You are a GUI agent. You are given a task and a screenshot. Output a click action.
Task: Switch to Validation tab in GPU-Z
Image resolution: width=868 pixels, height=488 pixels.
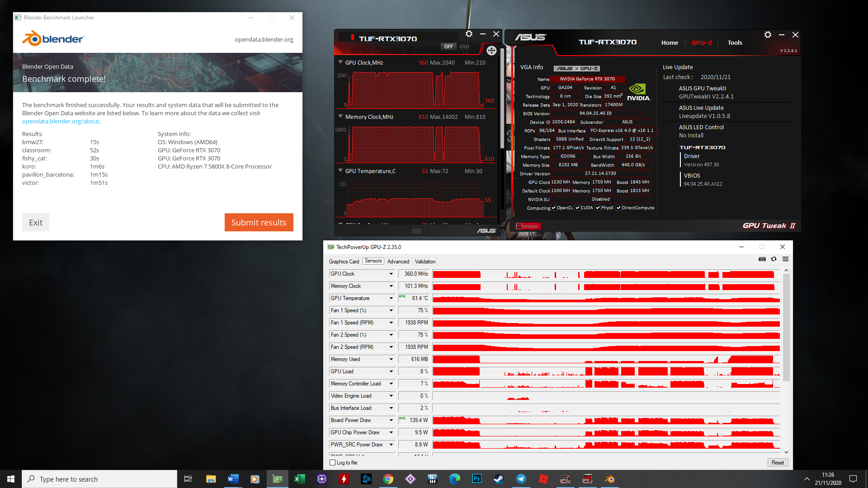pyautogui.click(x=425, y=262)
